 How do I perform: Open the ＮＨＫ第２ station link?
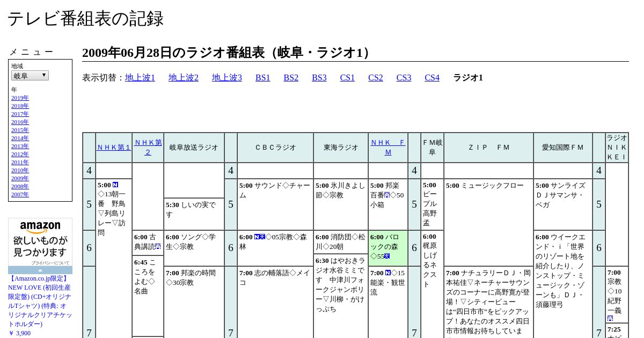148,148
